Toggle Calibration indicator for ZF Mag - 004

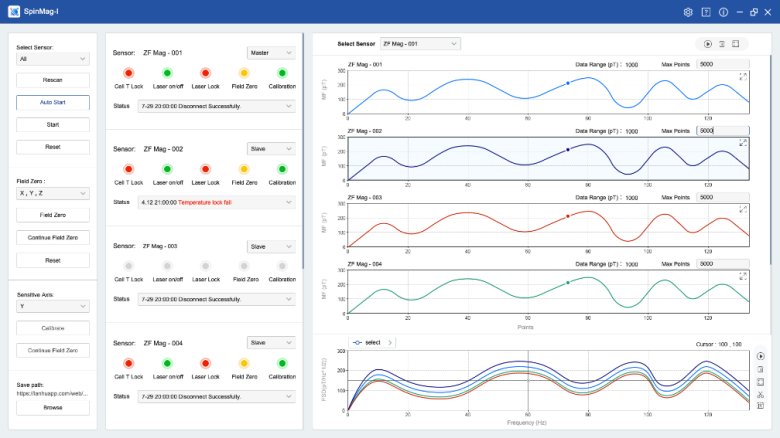point(282,362)
